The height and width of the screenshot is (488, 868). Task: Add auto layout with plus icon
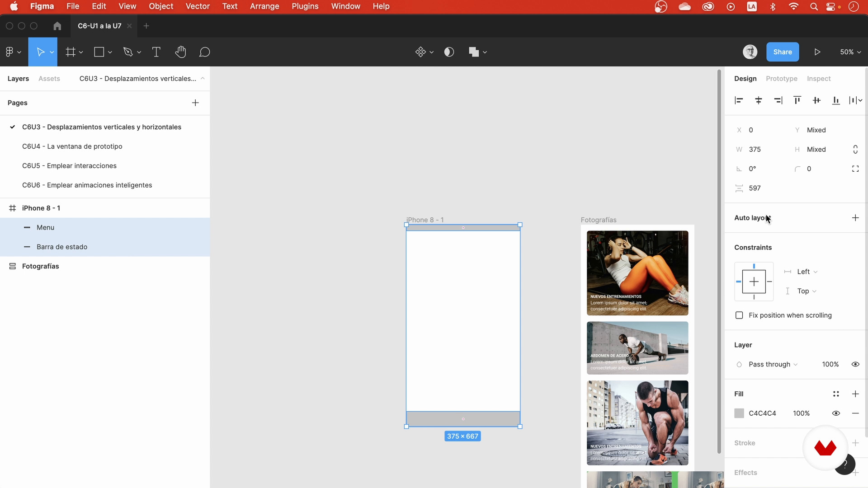click(x=855, y=218)
